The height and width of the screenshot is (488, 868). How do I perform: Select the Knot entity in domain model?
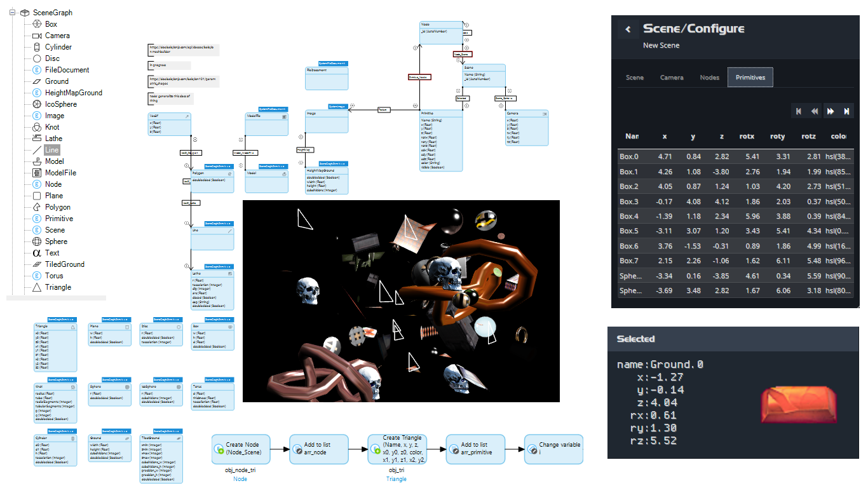55,403
